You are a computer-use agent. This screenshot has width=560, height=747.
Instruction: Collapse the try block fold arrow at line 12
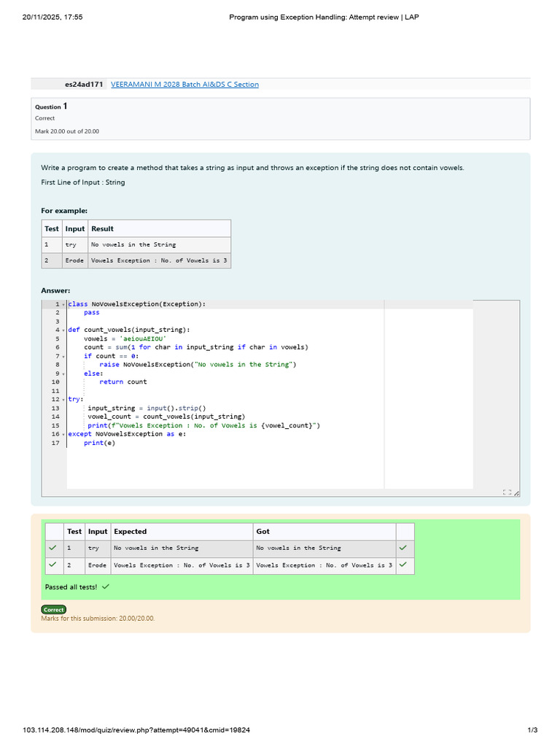(x=63, y=400)
